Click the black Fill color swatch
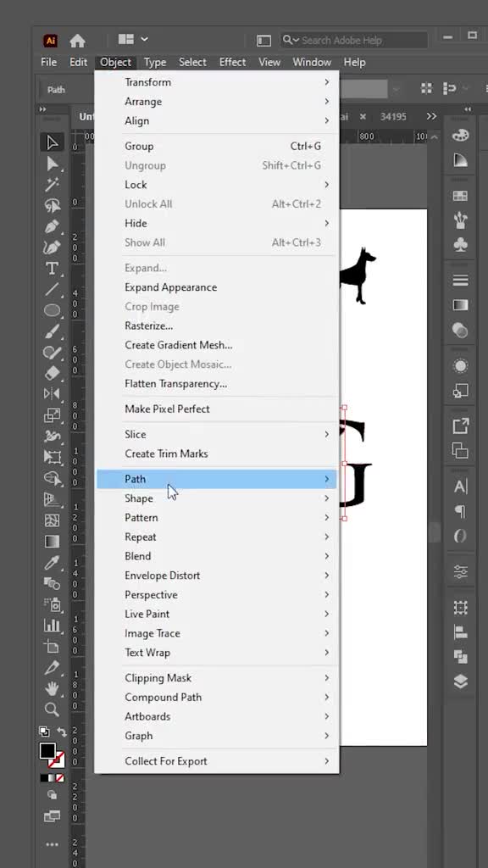This screenshot has width=488, height=868. [47, 751]
